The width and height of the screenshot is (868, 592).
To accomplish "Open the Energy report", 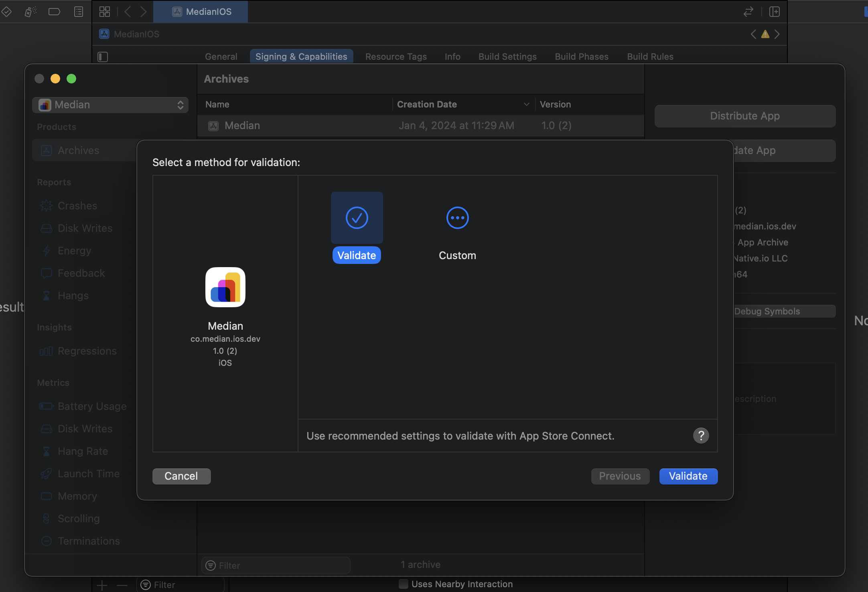I will pyautogui.click(x=75, y=251).
